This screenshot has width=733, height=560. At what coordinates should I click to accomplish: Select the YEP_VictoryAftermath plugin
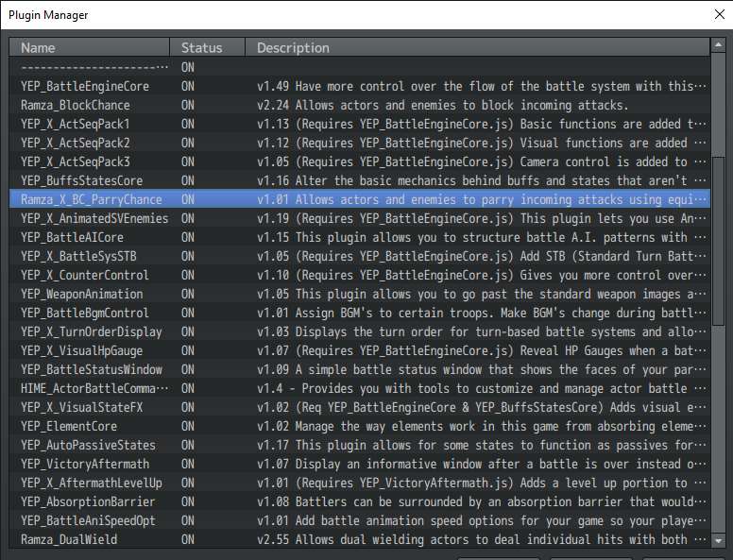tap(360, 464)
